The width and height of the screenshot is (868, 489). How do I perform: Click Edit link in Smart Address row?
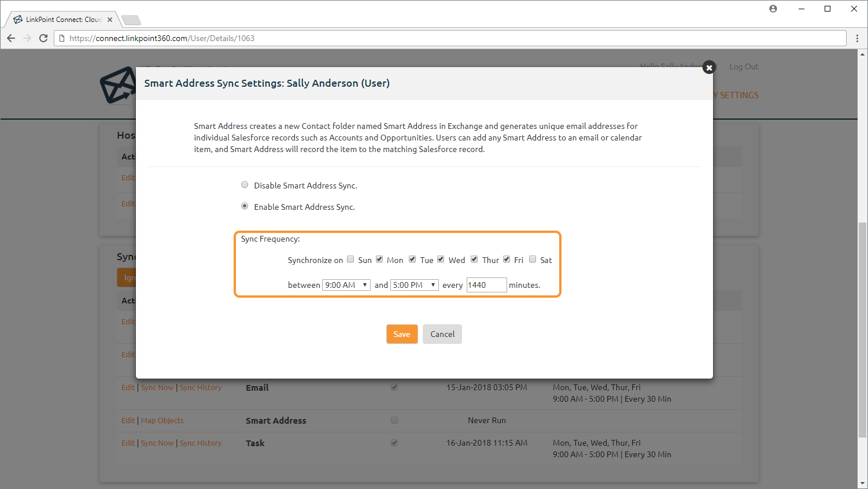pyautogui.click(x=128, y=420)
